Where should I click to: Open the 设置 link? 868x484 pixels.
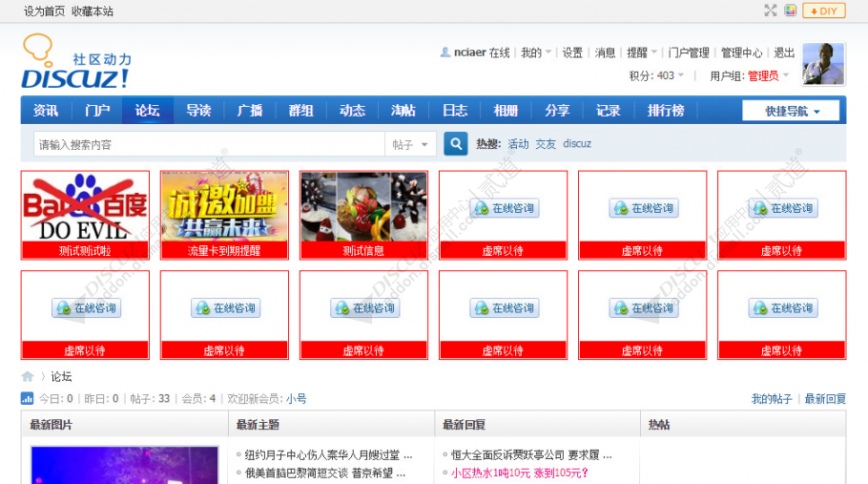572,53
